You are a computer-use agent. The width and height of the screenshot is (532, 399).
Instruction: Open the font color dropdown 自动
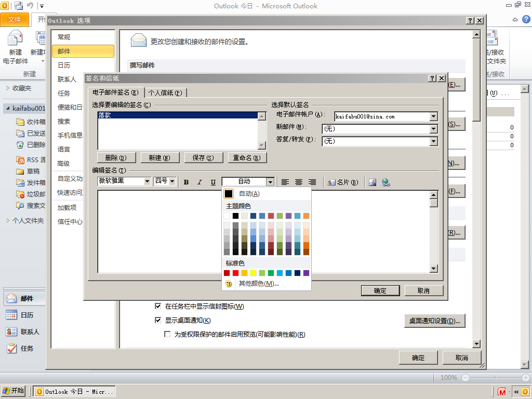point(270,182)
